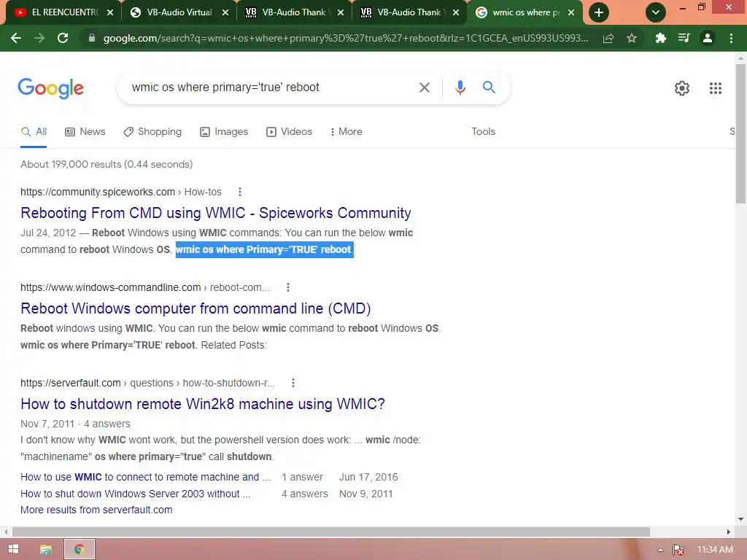Viewport: 747px width, 560px height.
Task: Select the Images search filter
Action: [x=224, y=131]
